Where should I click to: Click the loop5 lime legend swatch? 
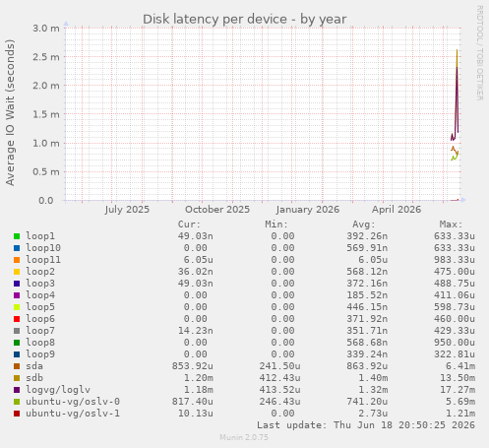coord(17,307)
